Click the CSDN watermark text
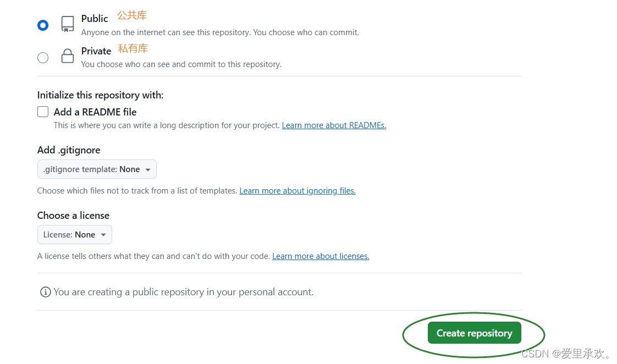Image resolution: width=617 pixels, height=364 pixels. point(565,354)
